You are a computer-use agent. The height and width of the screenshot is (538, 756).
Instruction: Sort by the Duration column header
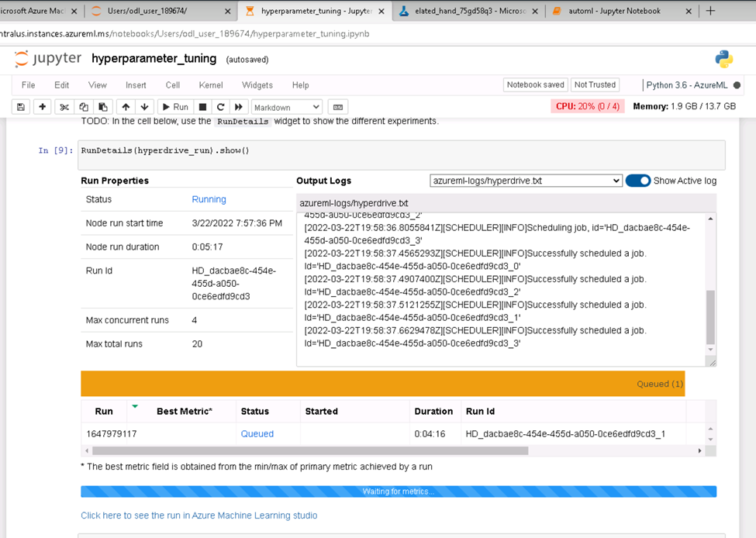click(x=433, y=411)
